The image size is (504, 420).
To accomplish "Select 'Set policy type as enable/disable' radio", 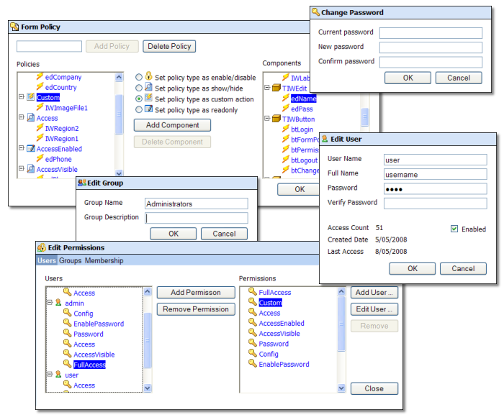I will pyautogui.click(x=139, y=77).
